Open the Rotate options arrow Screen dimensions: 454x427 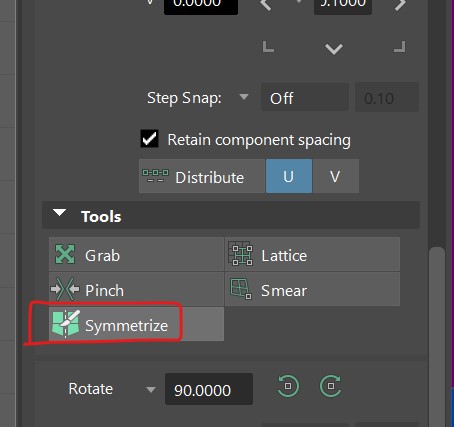click(151, 389)
